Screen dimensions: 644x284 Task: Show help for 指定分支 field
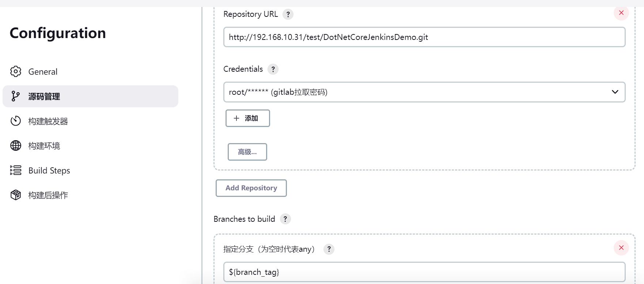(x=329, y=249)
